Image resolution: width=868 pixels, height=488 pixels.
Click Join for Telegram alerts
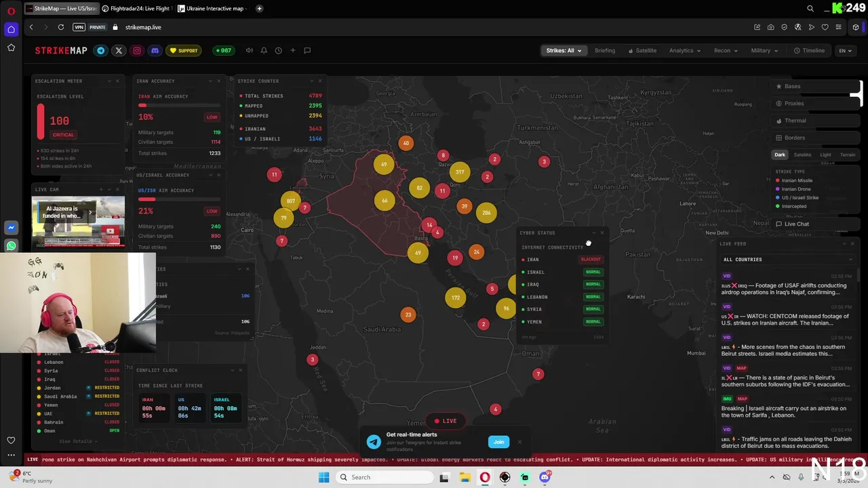click(498, 442)
